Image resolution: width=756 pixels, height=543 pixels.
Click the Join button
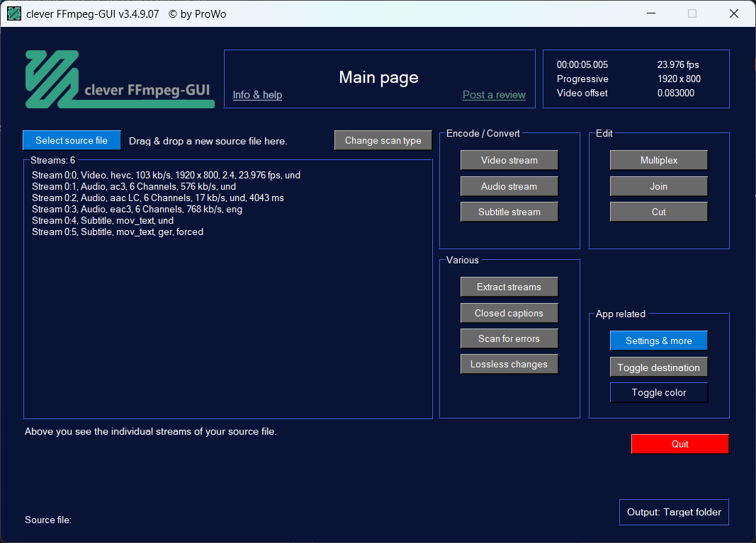point(659,186)
